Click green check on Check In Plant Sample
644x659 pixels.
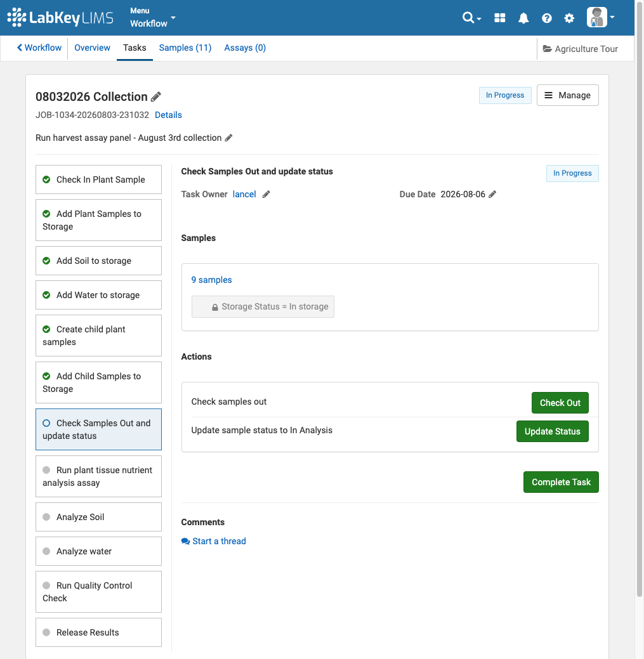(47, 179)
